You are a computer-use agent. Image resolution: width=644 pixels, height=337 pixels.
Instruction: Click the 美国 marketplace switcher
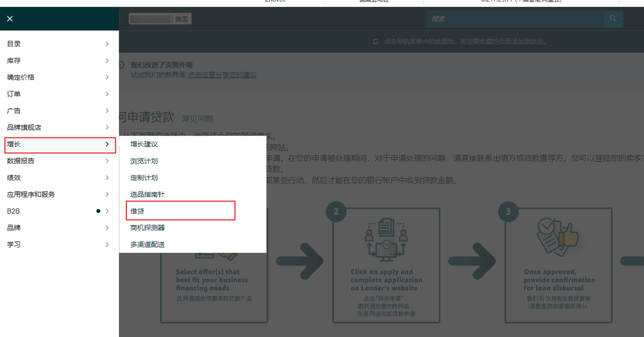[160, 19]
